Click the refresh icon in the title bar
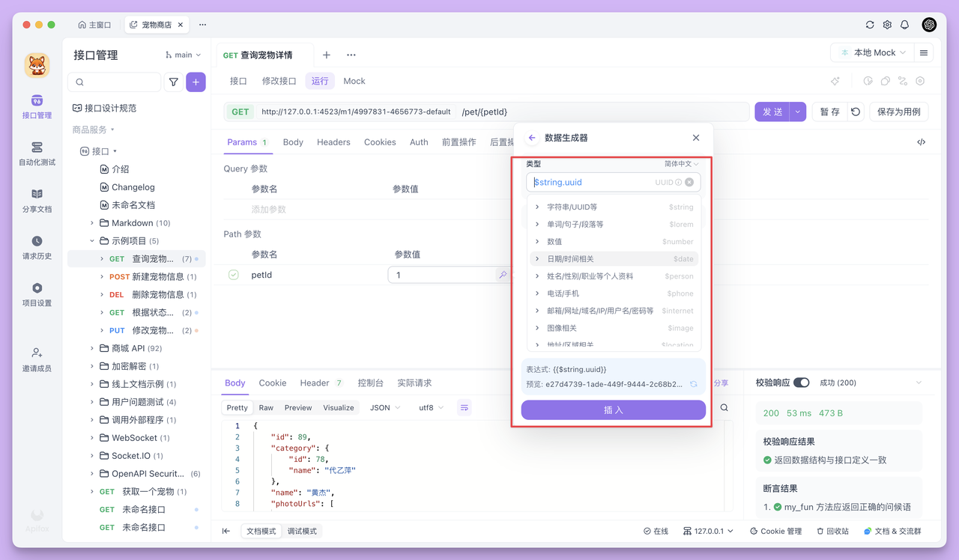The height and width of the screenshot is (560, 959). pyautogui.click(x=870, y=25)
